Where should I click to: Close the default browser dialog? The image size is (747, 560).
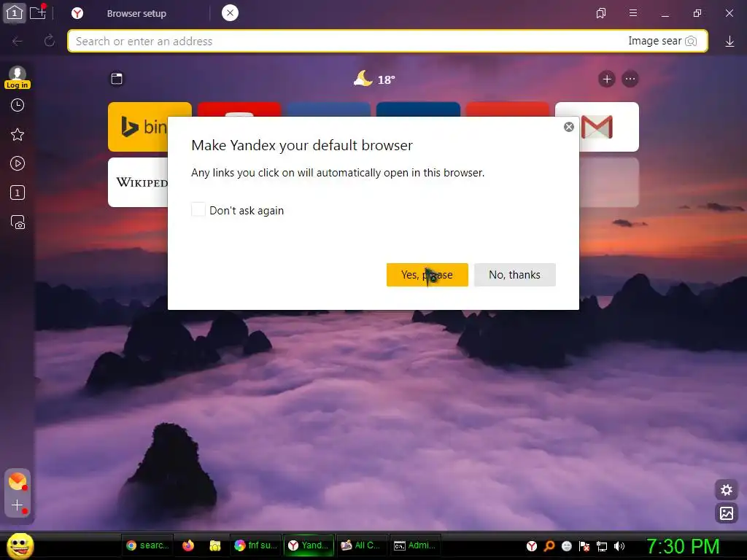pos(569,127)
